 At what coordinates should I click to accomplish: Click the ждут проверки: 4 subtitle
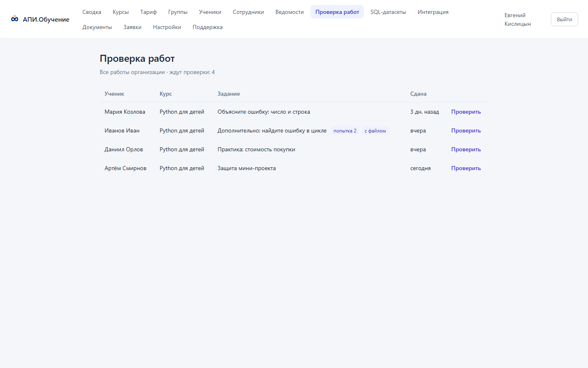[x=192, y=72]
